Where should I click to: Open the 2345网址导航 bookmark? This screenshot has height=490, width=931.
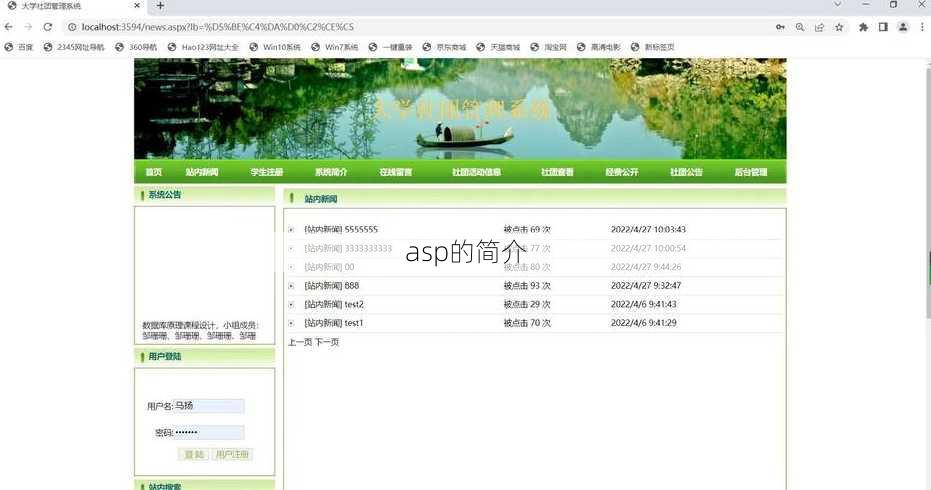pos(74,47)
